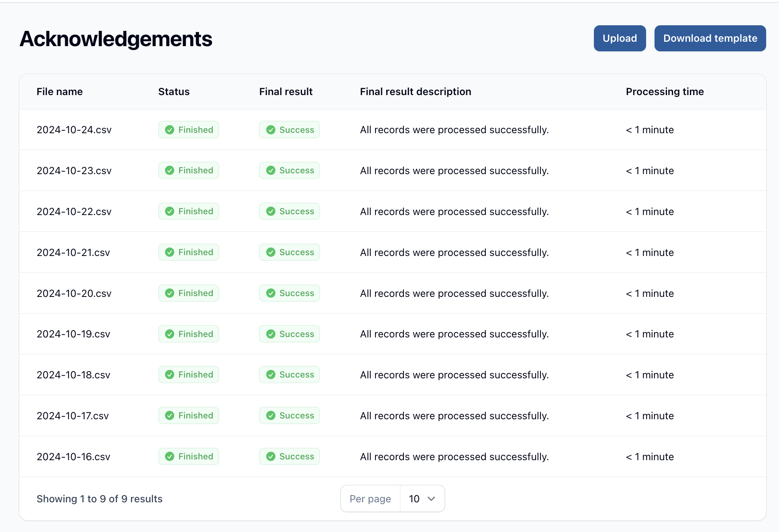Click Finished check icon for 2024-10-24.csv

coord(170,130)
